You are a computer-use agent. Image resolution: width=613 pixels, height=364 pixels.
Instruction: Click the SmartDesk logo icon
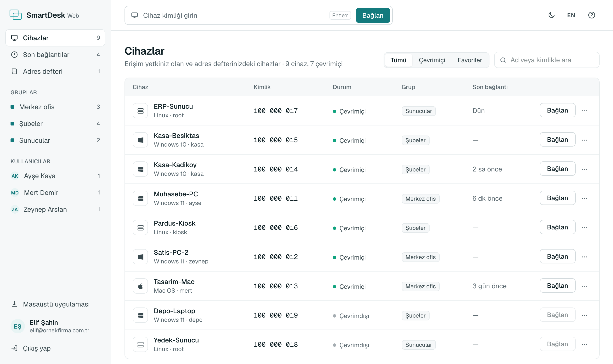tap(16, 15)
